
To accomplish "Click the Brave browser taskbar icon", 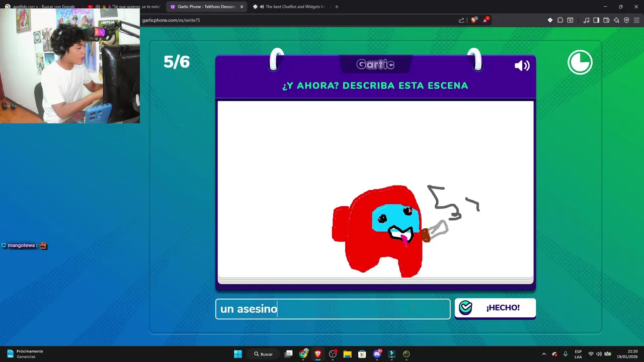I will pos(318,354).
